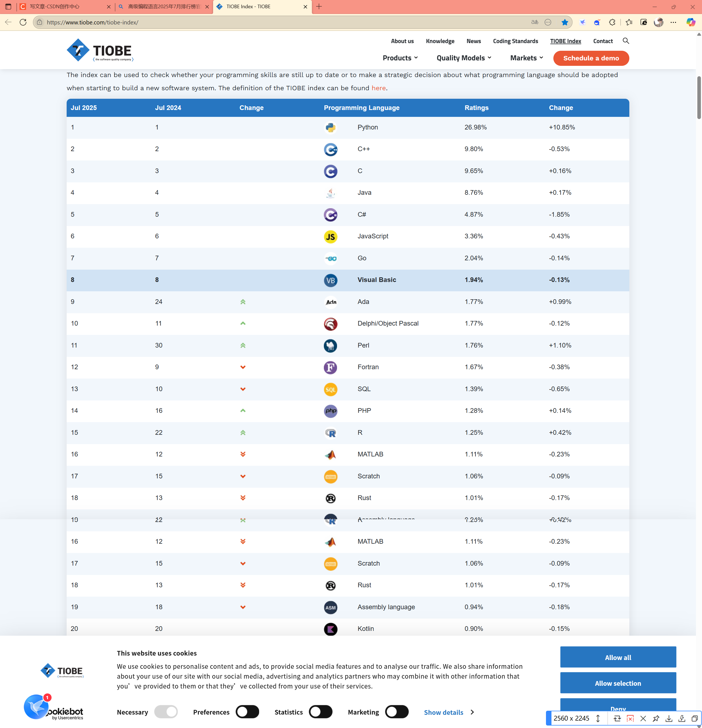Click the translate page icon

[x=534, y=22]
